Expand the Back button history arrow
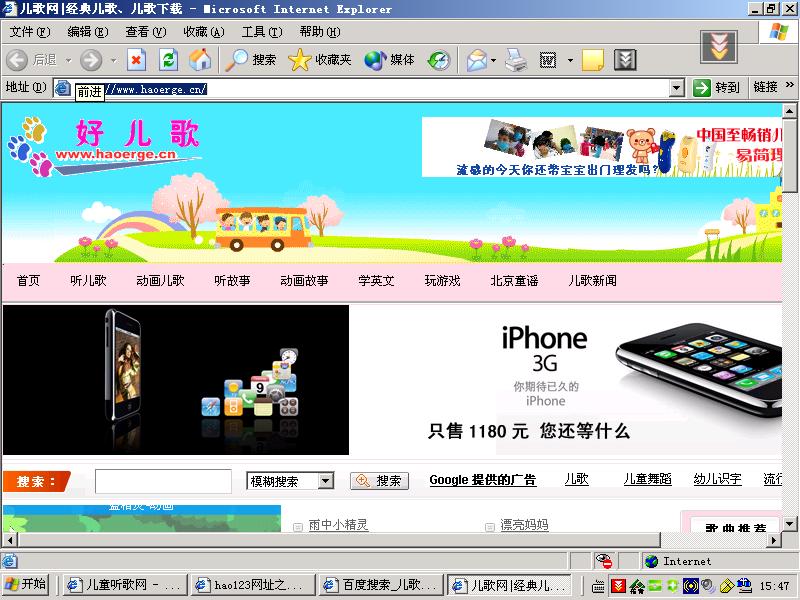This screenshot has width=800, height=600. click(68, 60)
